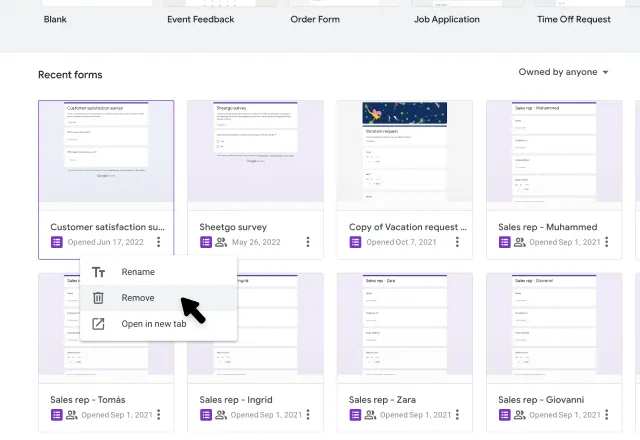Click the Opened Jun 17, 2022 date
Image resolution: width=640 pixels, height=440 pixels.
(x=106, y=242)
